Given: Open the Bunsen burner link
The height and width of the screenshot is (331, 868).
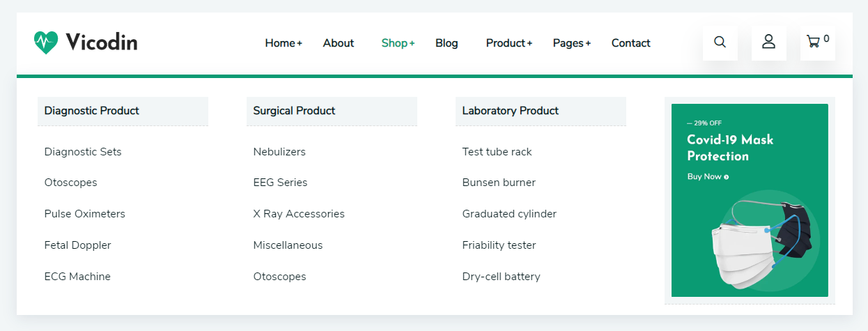Looking at the screenshot, I should click(x=499, y=183).
